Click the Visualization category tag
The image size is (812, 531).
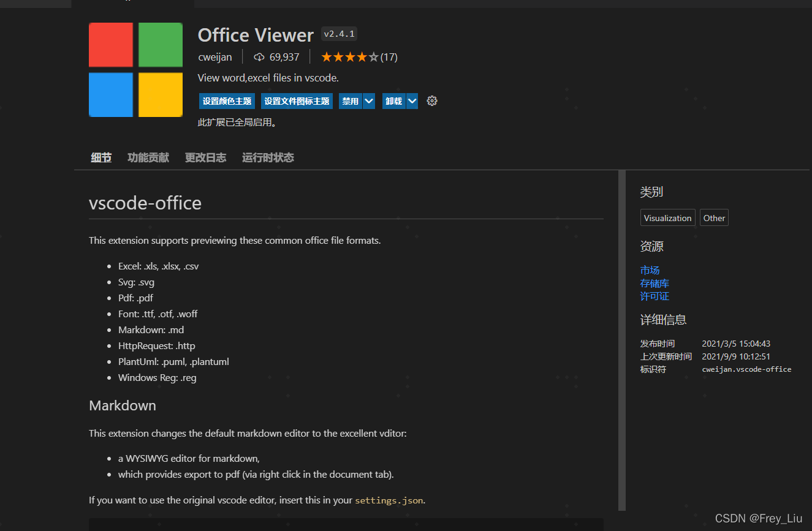pyautogui.click(x=668, y=218)
